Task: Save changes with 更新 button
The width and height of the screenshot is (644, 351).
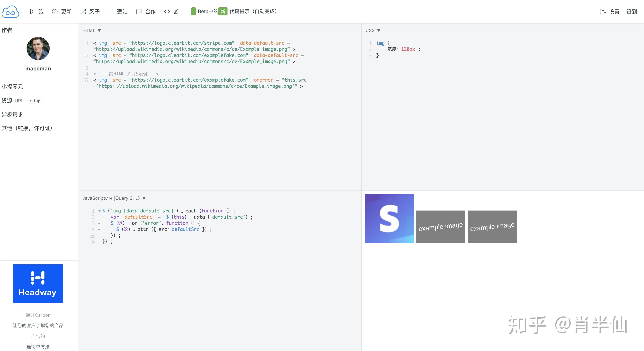Action: point(62,12)
